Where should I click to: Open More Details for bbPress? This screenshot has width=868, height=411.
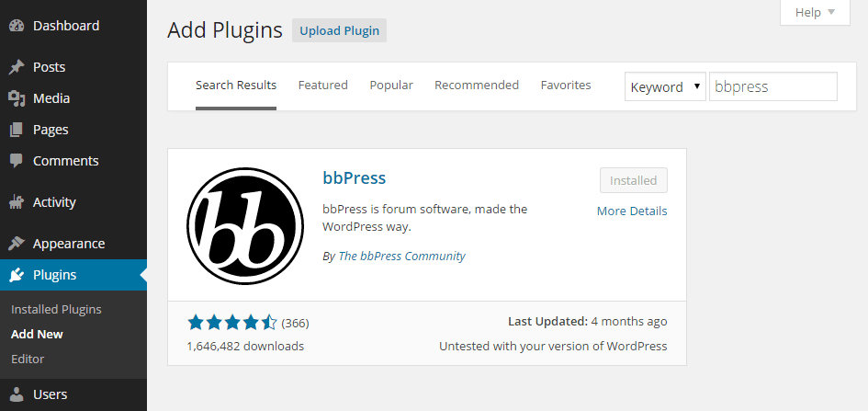pos(632,211)
